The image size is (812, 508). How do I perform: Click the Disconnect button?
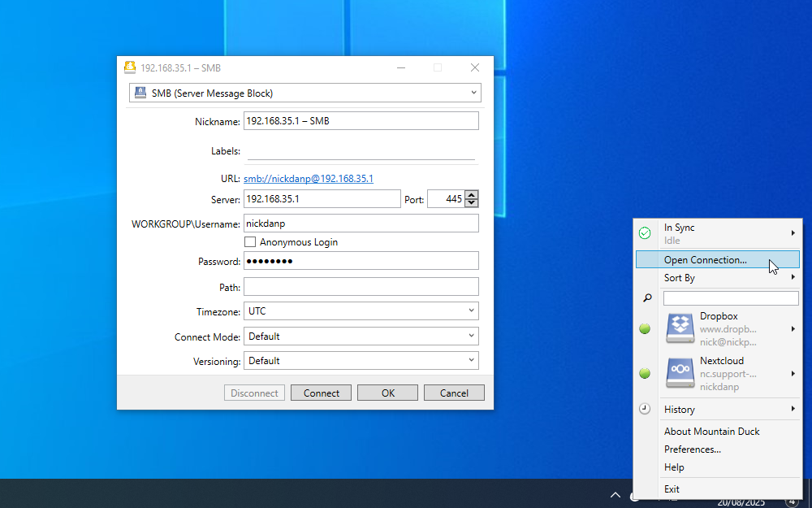[254, 393]
